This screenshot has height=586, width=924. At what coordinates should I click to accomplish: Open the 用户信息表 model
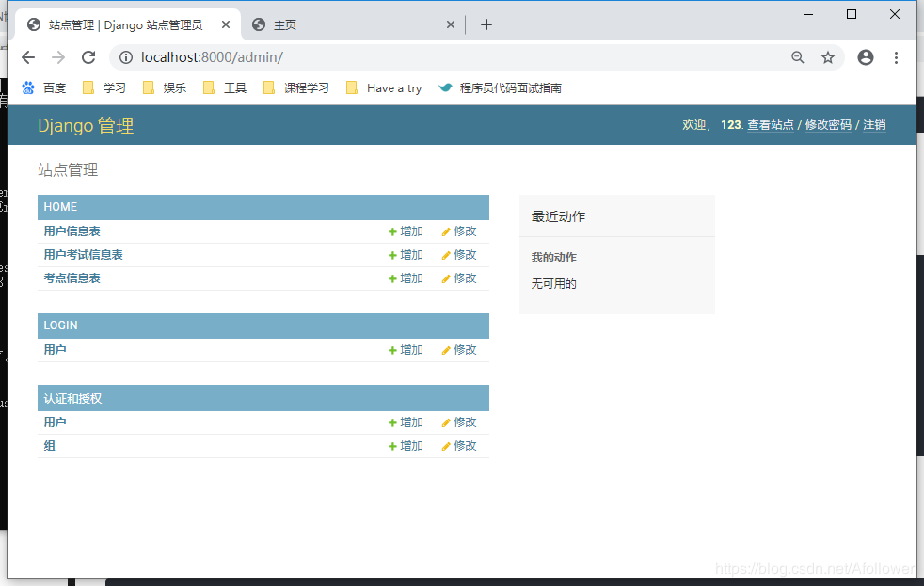tap(72, 231)
